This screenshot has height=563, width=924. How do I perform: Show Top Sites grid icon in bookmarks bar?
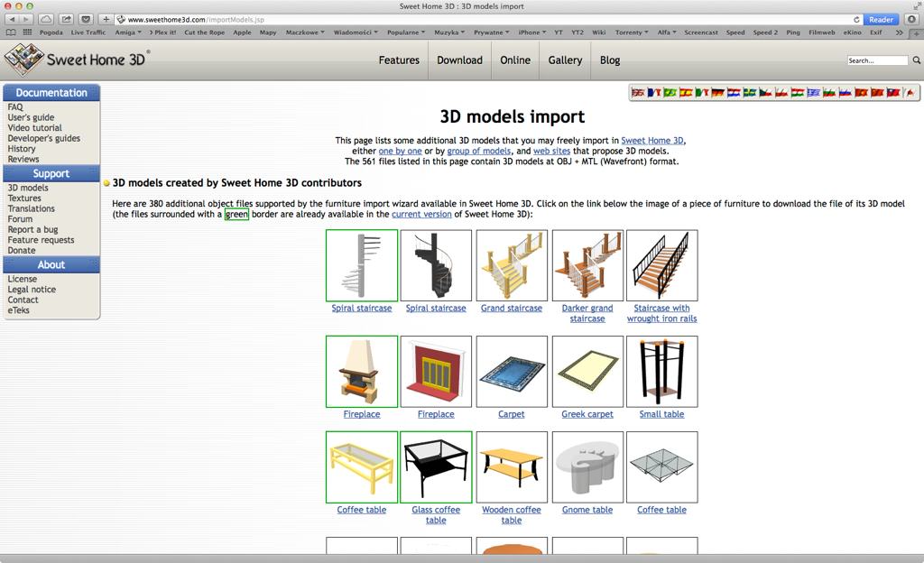pyautogui.click(x=28, y=32)
